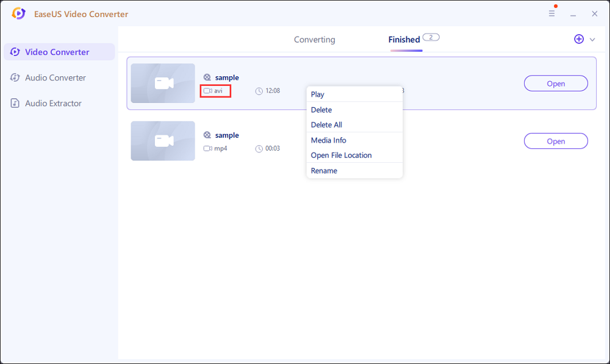610x364 pixels.
Task: Open the hamburger menu icon
Action: click(x=552, y=13)
